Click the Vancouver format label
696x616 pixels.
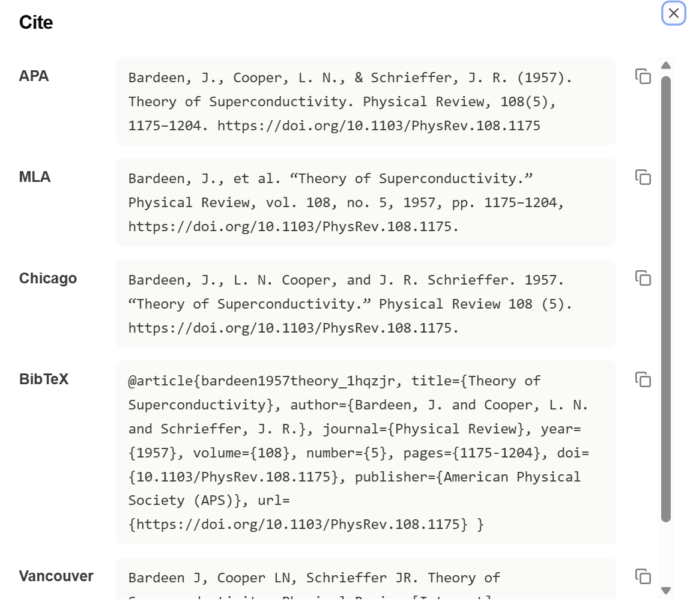click(56, 576)
